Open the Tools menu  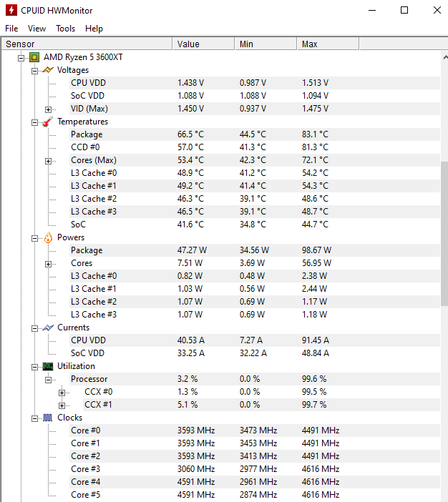(65, 29)
